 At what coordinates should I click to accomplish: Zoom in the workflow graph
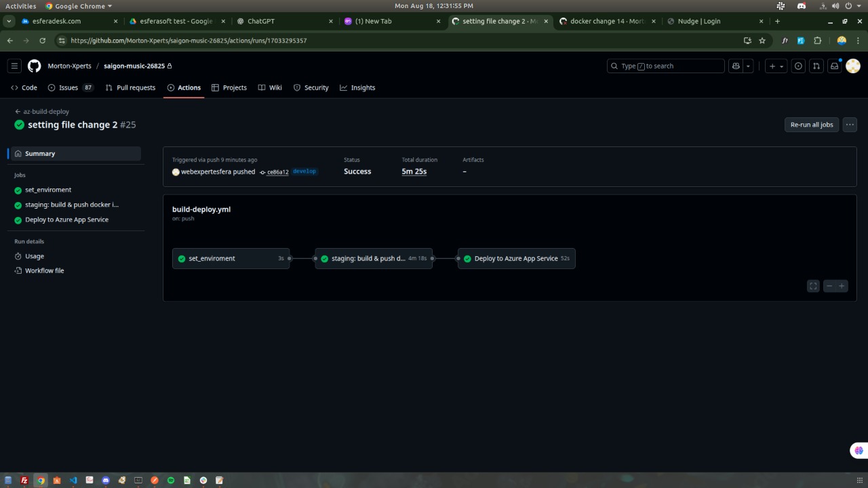842,286
